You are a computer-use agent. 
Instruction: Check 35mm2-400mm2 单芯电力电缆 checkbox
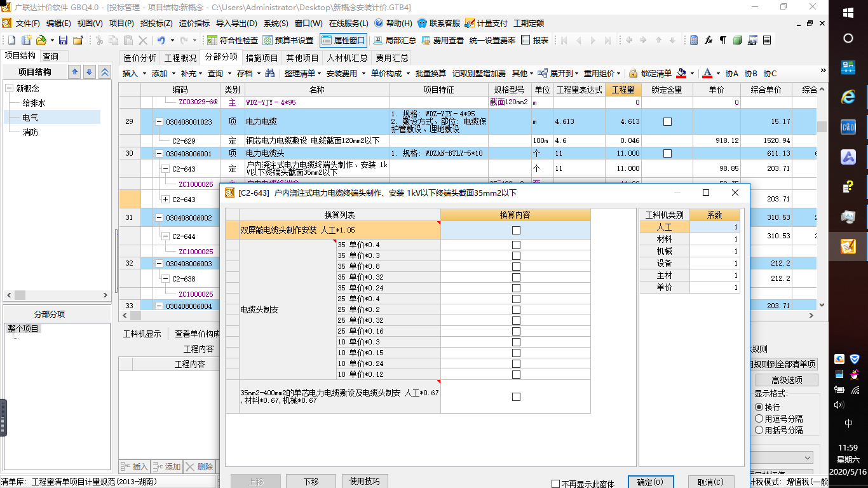click(516, 396)
